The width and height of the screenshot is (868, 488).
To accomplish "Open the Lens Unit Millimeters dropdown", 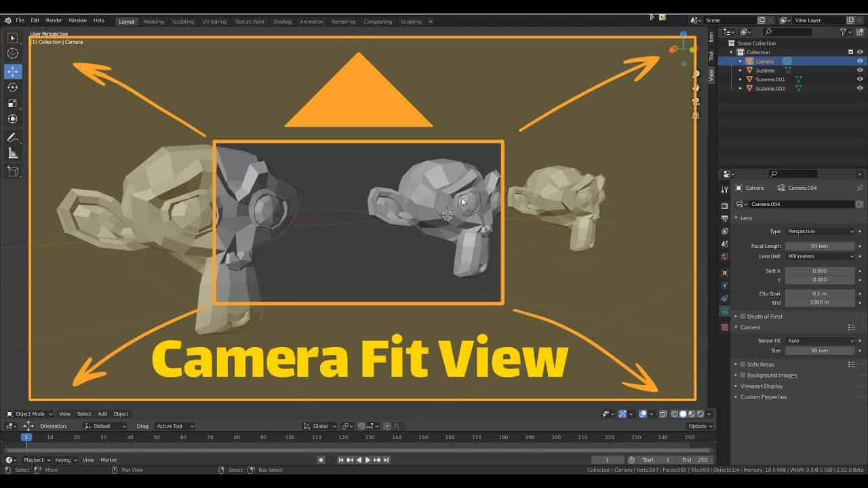I will click(821, 256).
